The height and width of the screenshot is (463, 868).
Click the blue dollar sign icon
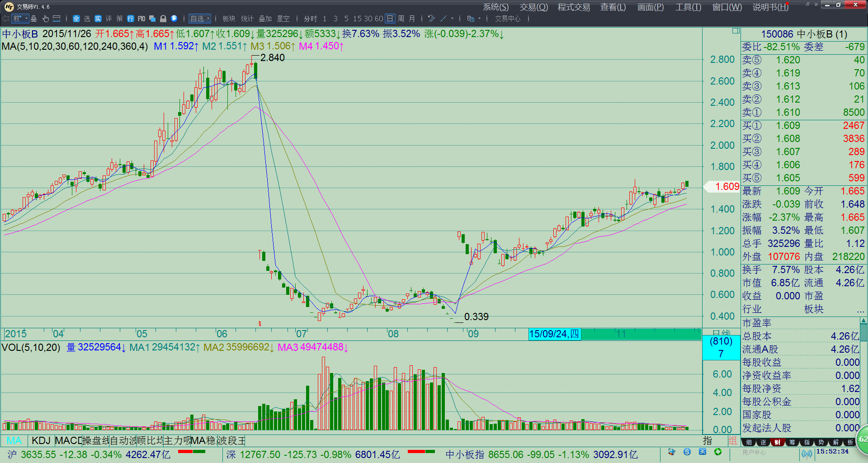tap(687, 452)
